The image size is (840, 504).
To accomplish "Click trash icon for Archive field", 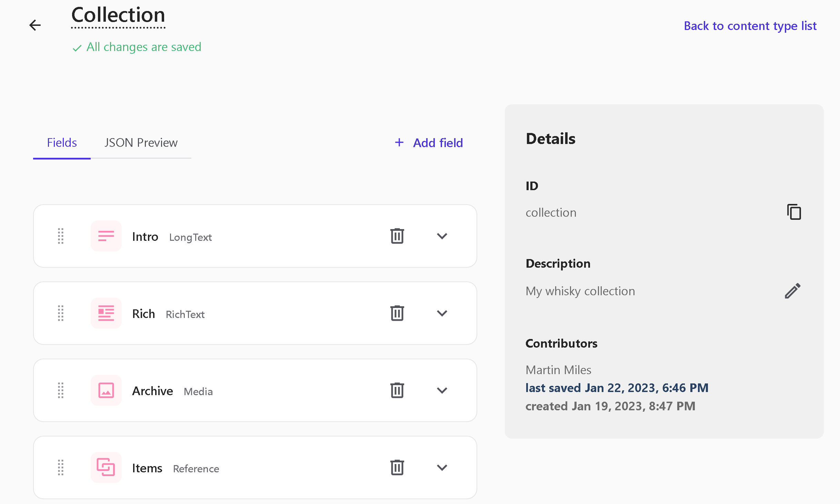I will pos(397,390).
